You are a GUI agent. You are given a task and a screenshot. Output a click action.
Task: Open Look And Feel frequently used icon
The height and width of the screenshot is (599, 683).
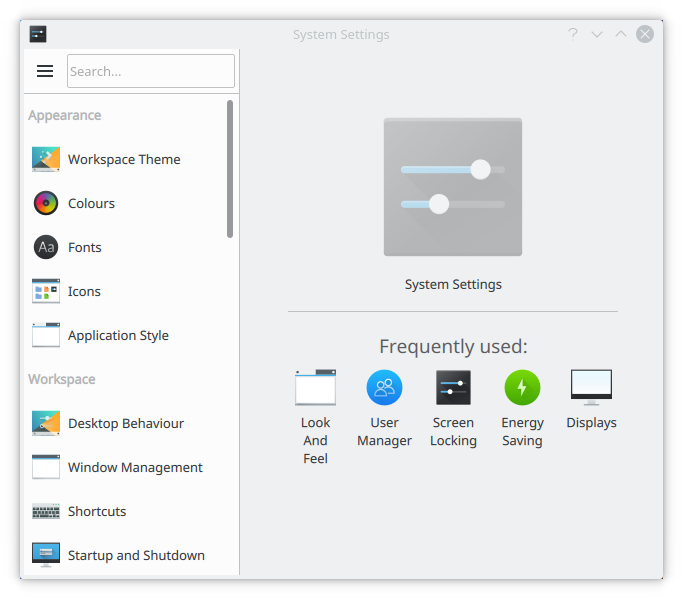pyautogui.click(x=315, y=387)
